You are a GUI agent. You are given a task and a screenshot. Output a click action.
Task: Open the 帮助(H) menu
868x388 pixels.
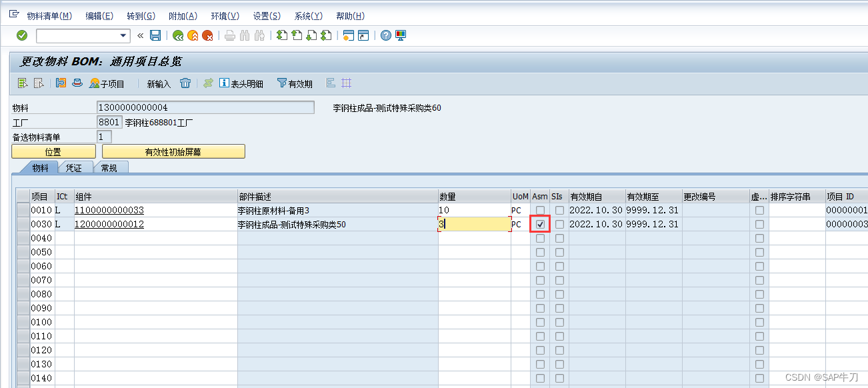point(350,16)
